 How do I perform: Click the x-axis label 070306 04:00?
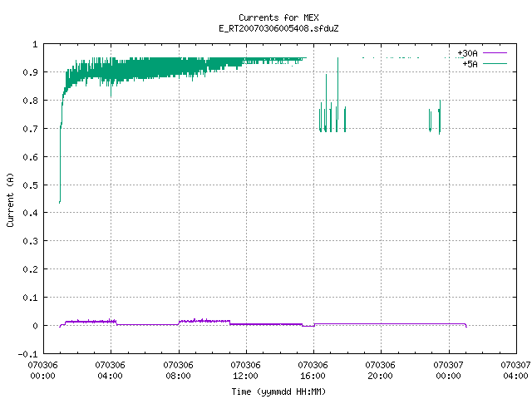coord(111,371)
